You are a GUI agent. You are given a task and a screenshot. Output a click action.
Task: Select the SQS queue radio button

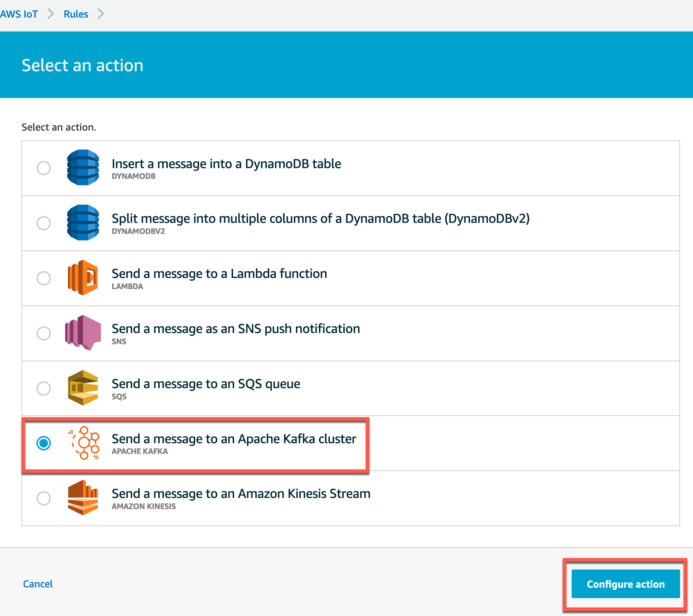point(44,388)
